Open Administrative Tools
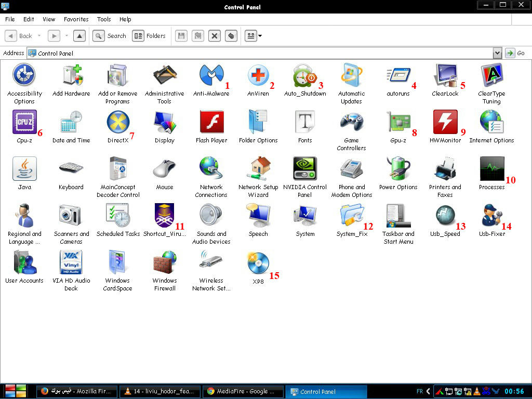 (165, 75)
